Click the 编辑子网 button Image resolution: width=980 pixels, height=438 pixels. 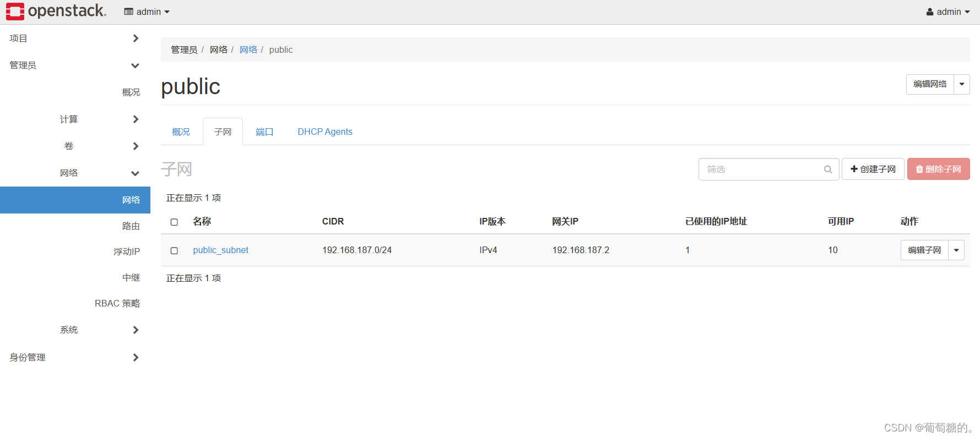(924, 250)
